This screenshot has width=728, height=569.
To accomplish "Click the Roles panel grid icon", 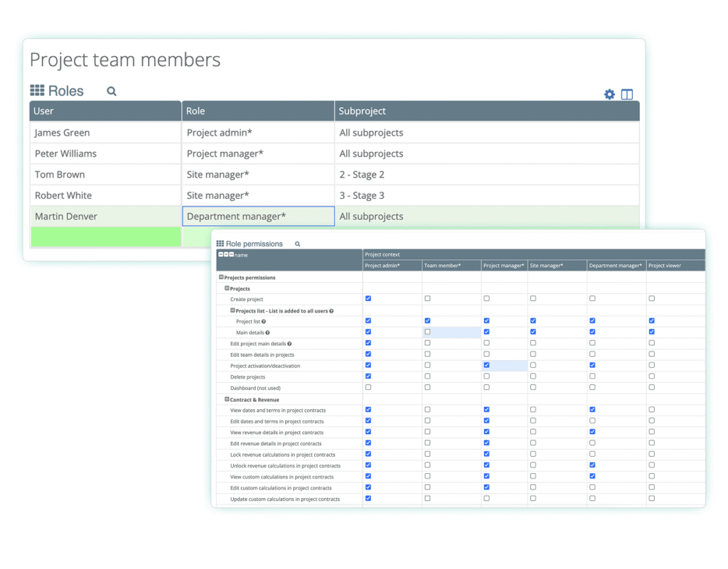I will click(37, 90).
